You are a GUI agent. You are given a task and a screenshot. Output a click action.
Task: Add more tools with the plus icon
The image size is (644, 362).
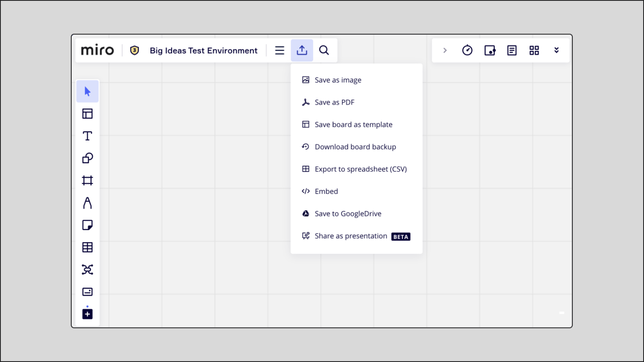pyautogui.click(x=87, y=313)
